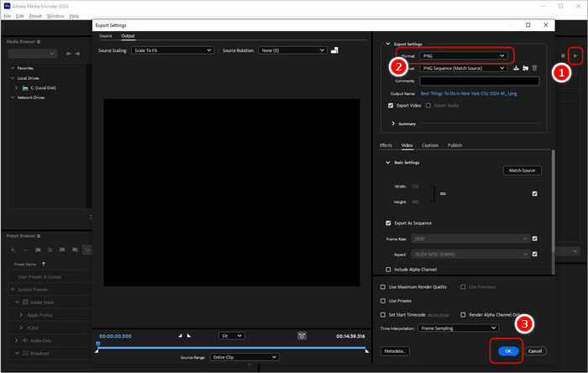Go back in the Media Browser
The height and width of the screenshot is (373, 588).
point(68,54)
